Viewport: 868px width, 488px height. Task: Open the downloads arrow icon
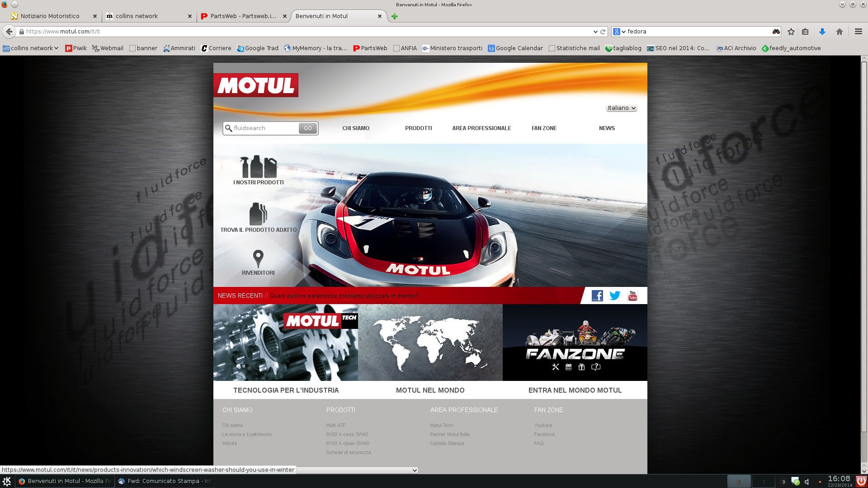[x=822, y=32]
